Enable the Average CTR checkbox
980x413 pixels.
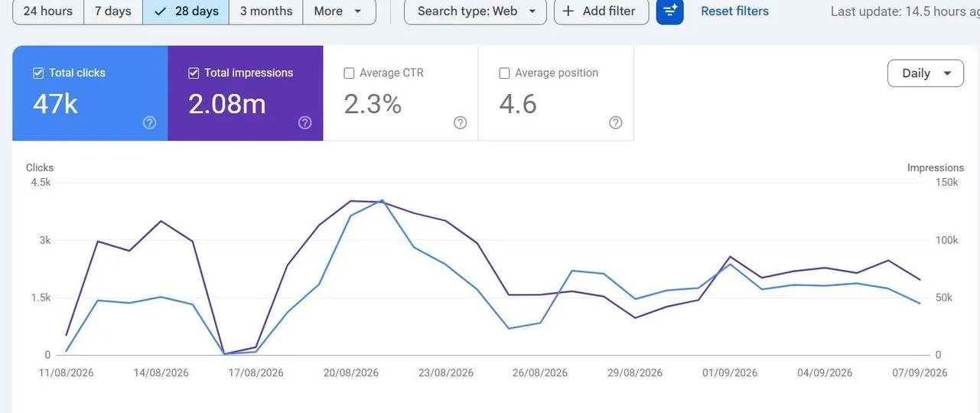[349, 73]
